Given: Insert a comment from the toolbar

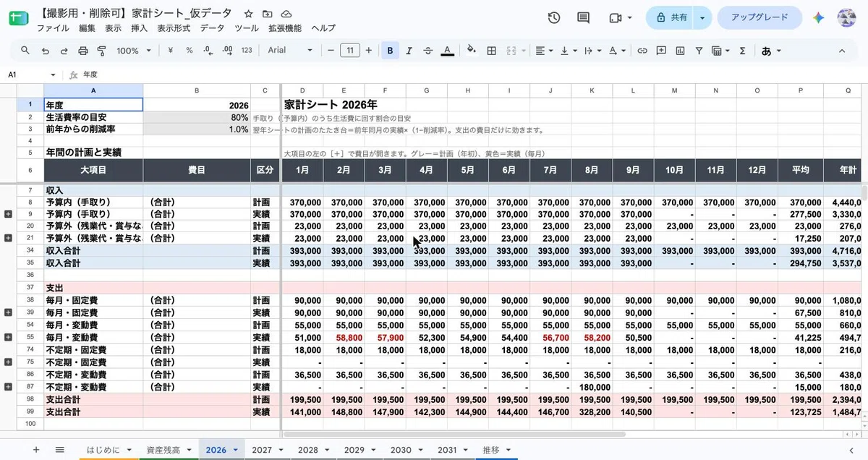Looking at the screenshot, I should coord(661,51).
